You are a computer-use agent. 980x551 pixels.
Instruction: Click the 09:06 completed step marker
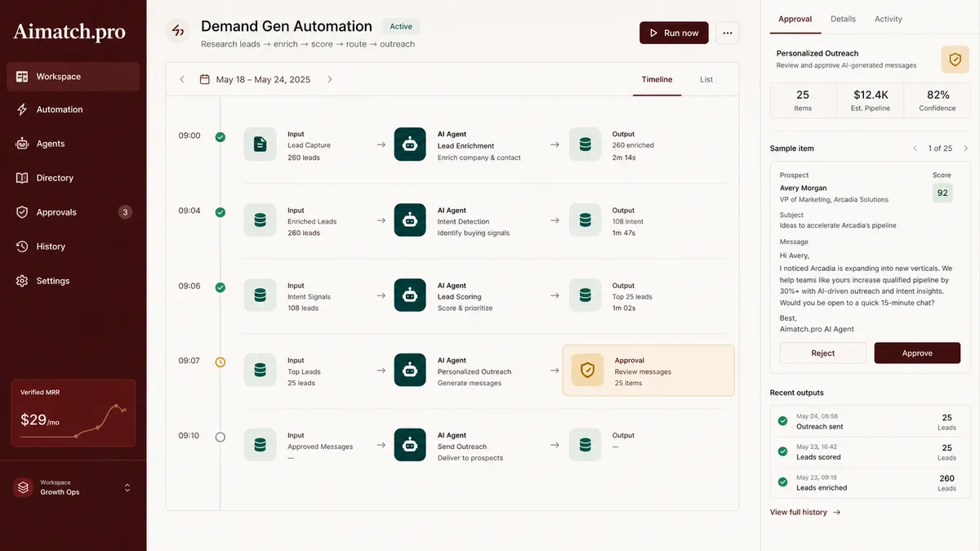220,287
